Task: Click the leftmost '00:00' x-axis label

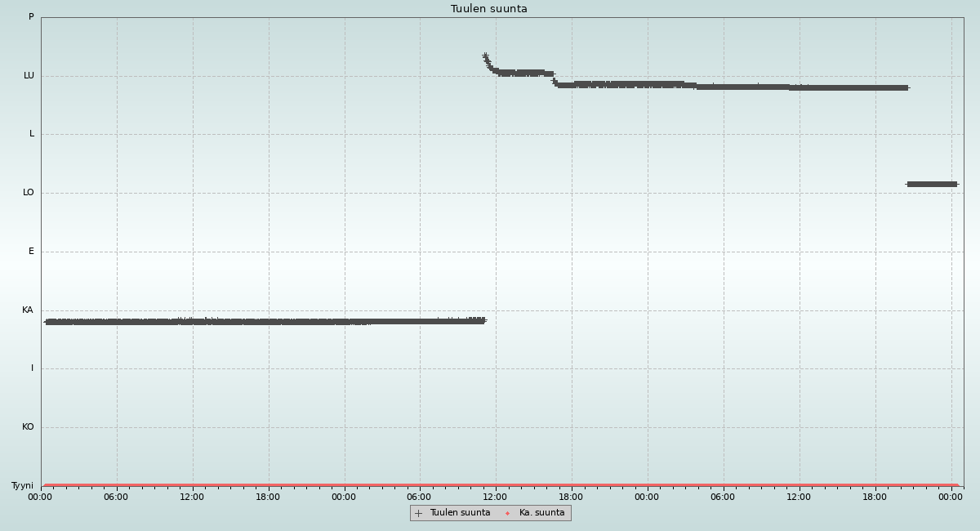Action: (x=40, y=497)
